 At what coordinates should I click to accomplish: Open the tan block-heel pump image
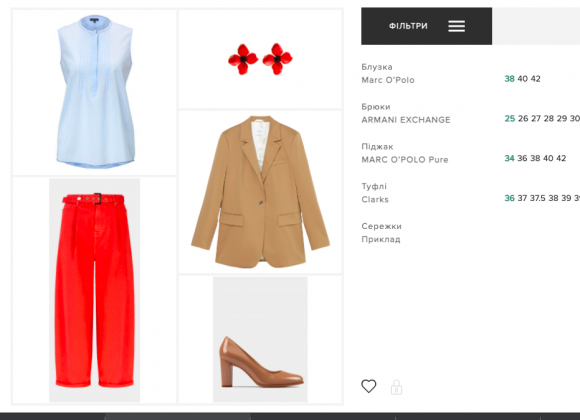[260, 339]
